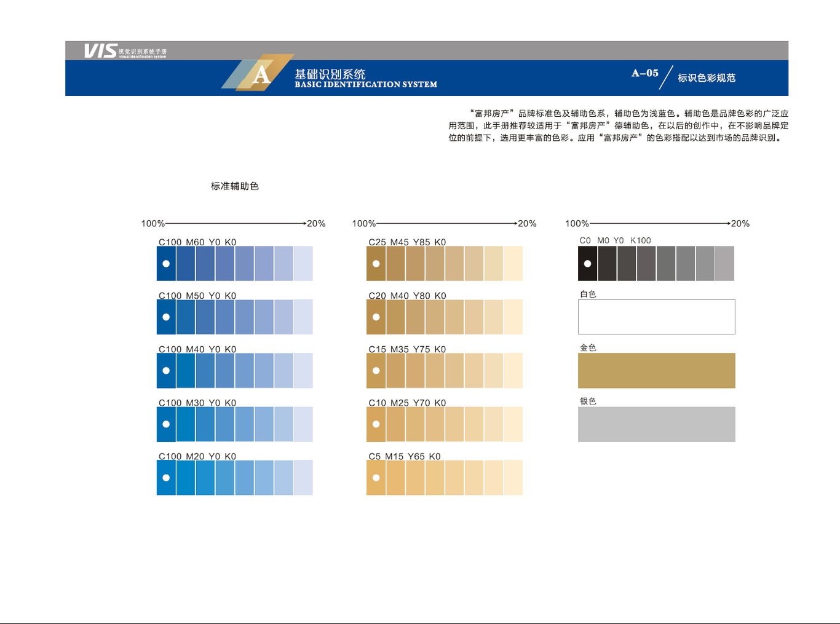
Task: Pick the dotted swatch in the C20 M40 Y80 K0 row
Action: click(x=376, y=317)
